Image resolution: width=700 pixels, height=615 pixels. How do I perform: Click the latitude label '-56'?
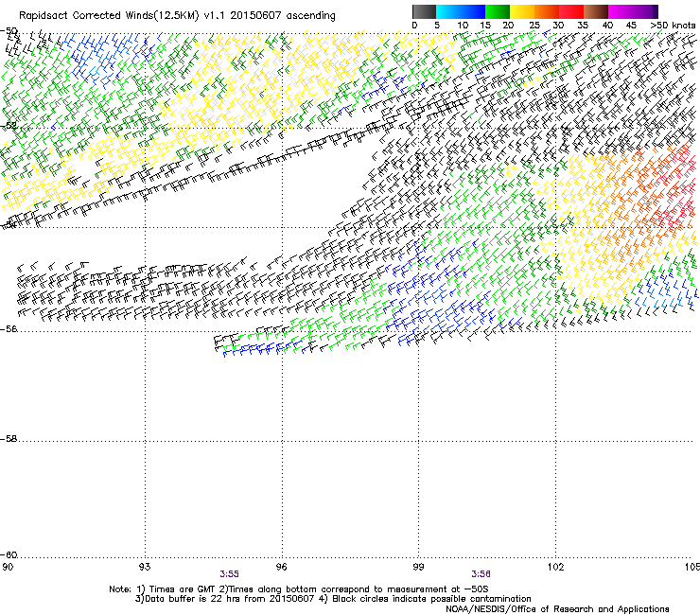9,329
